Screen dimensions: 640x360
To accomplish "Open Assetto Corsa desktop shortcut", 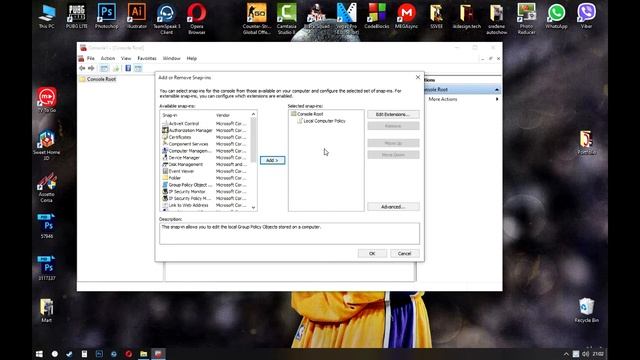I will click(x=47, y=187).
